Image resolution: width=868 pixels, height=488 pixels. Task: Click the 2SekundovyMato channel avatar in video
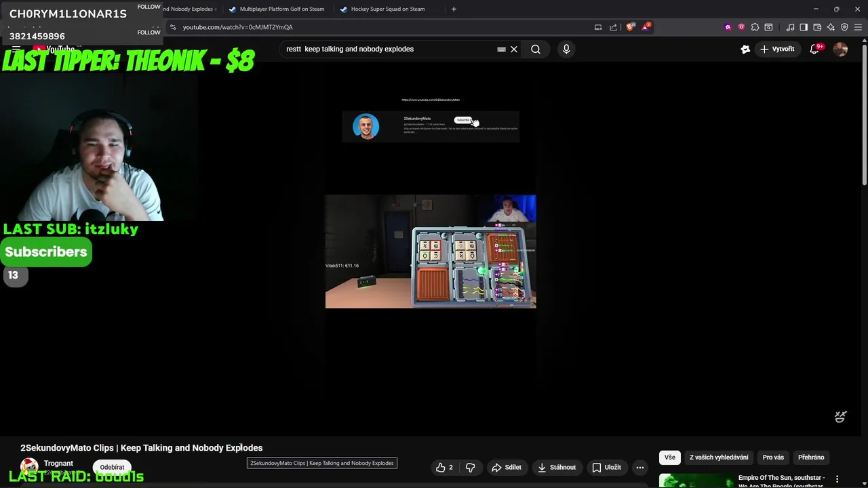click(x=366, y=127)
